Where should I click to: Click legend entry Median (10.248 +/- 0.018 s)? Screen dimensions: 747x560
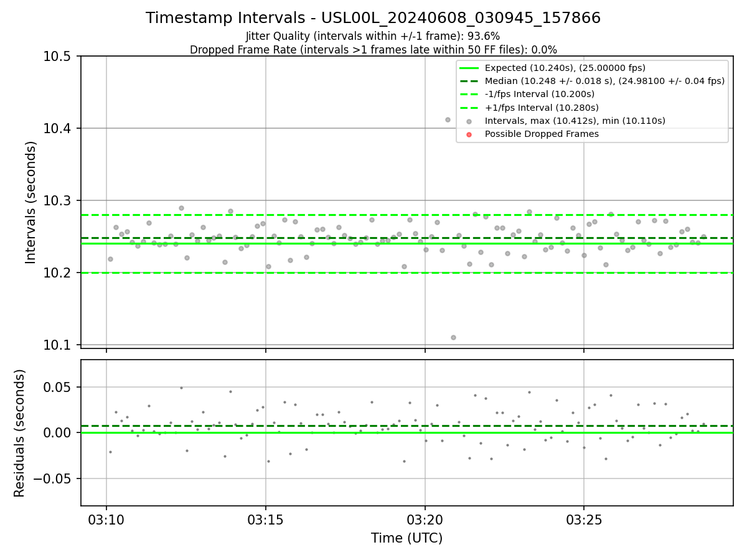pos(604,81)
